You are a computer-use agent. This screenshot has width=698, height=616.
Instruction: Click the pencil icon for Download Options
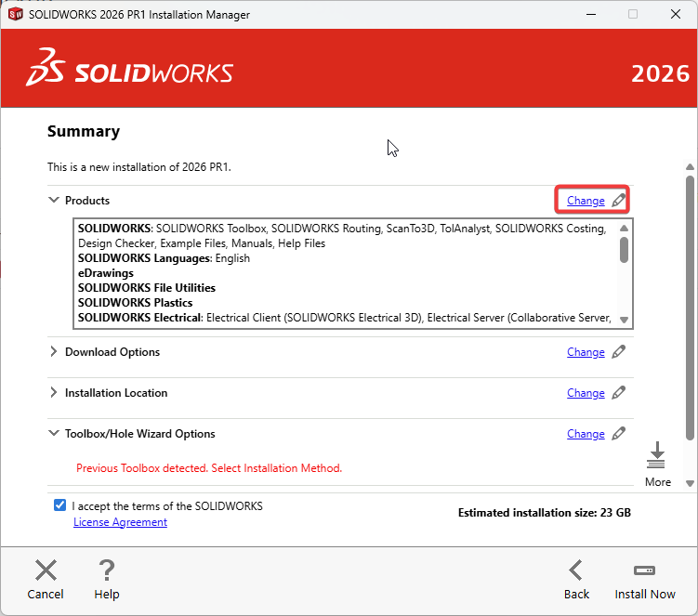(x=618, y=351)
